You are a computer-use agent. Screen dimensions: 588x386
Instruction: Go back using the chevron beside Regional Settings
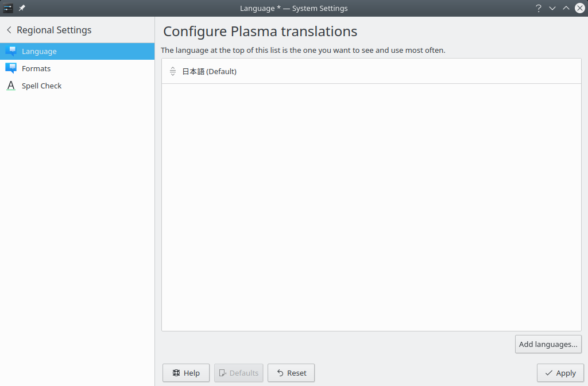coord(9,30)
